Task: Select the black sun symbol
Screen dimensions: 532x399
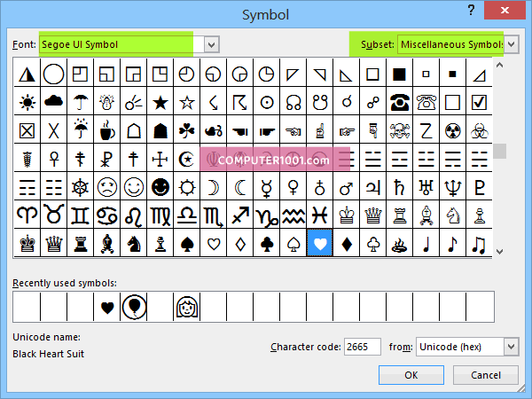Action: (27, 102)
